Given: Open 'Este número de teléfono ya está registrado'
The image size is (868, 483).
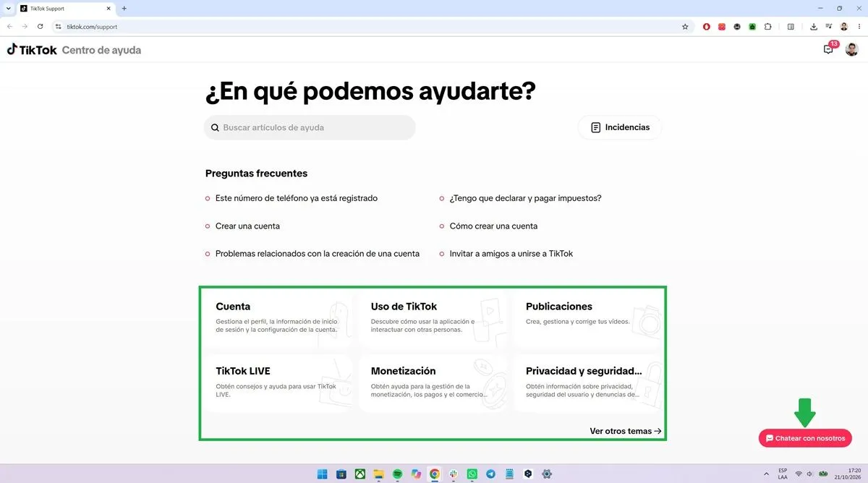Looking at the screenshot, I should [297, 198].
